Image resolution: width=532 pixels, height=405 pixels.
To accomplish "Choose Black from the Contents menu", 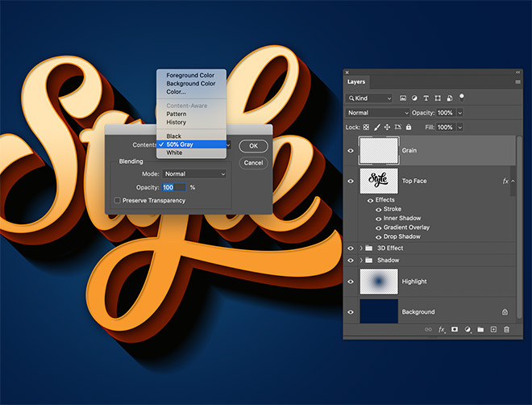I will tap(174, 136).
